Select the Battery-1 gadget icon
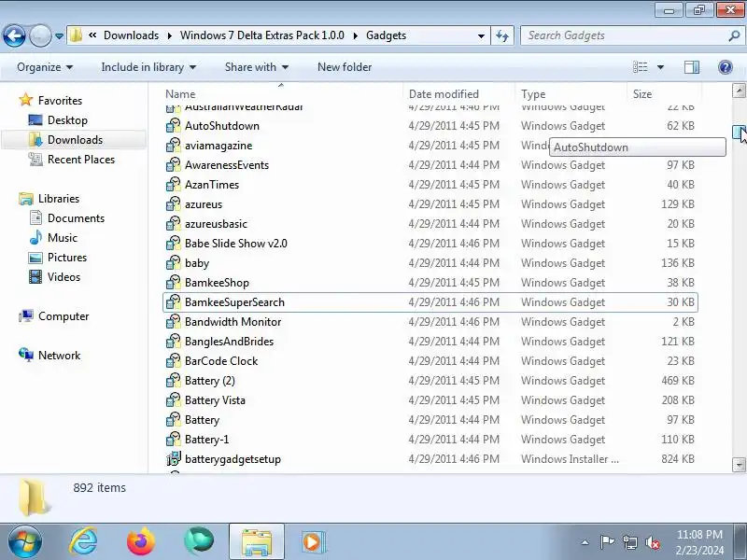Screen dimensions: 747x560 click(174, 439)
